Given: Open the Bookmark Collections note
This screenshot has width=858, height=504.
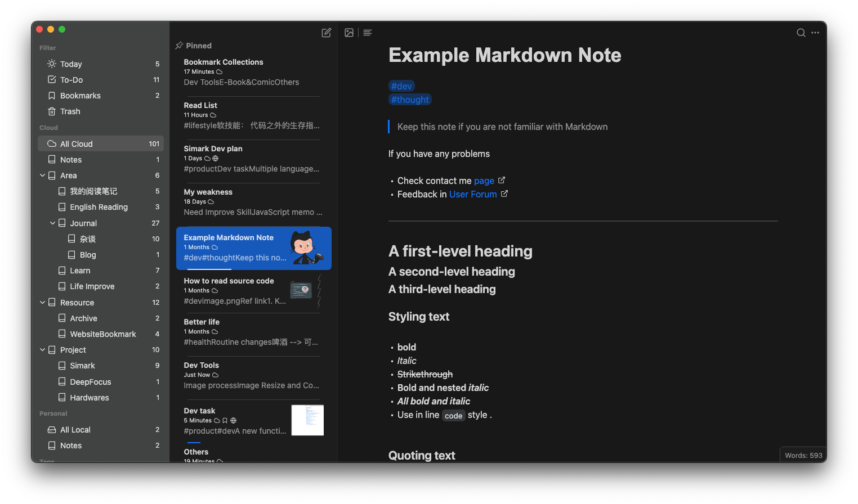Looking at the screenshot, I should pyautogui.click(x=253, y=72).
